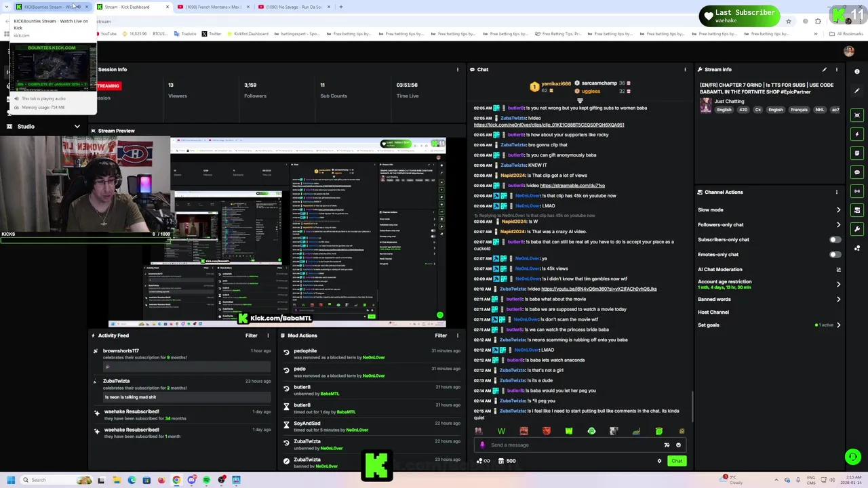This screenshot has height=488, width=868.
Task: Toggle Subscribers-only chat switch
Action: coord(835,239)
